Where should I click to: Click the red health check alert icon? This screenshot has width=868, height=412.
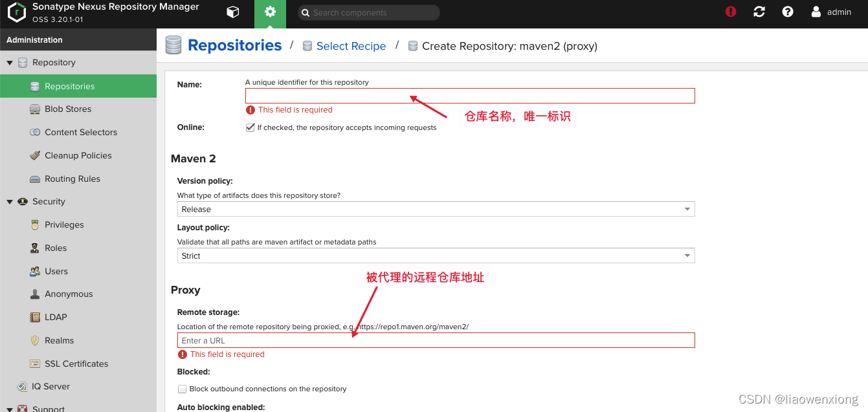[731, 12]
